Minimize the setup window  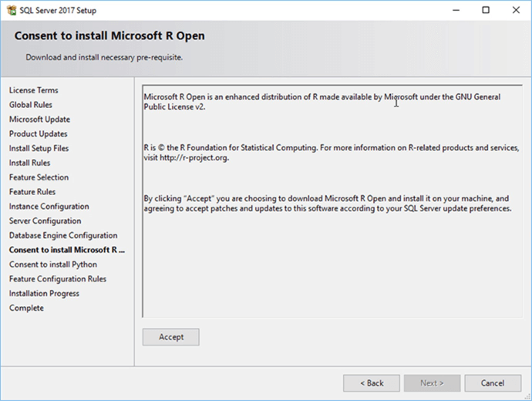pyautogui.click(x=456, y=10)
